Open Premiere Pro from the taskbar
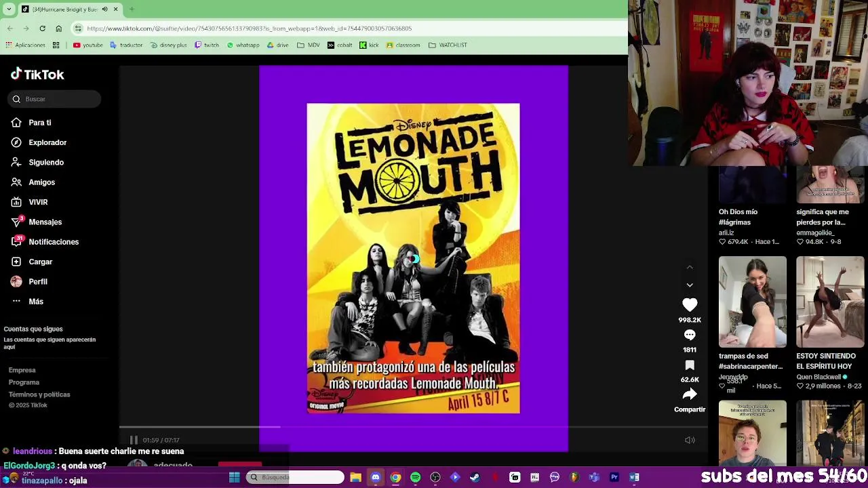 pos(614,477)
